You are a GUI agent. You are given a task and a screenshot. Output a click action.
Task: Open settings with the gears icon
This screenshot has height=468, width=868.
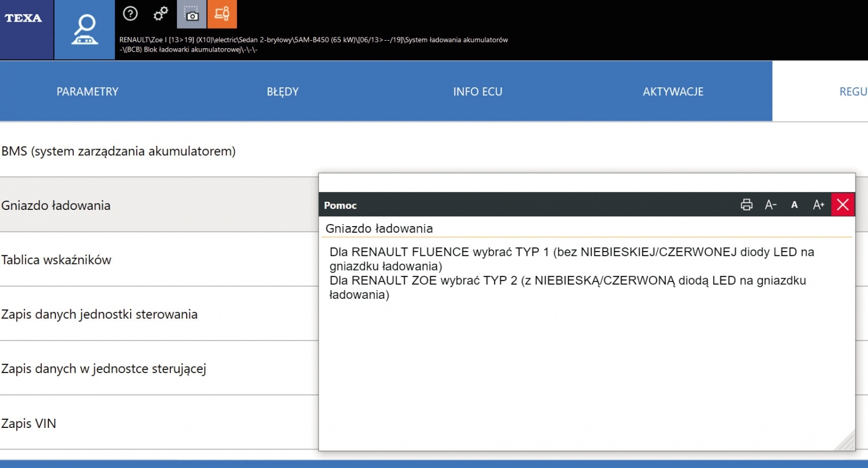pos(161,14)
